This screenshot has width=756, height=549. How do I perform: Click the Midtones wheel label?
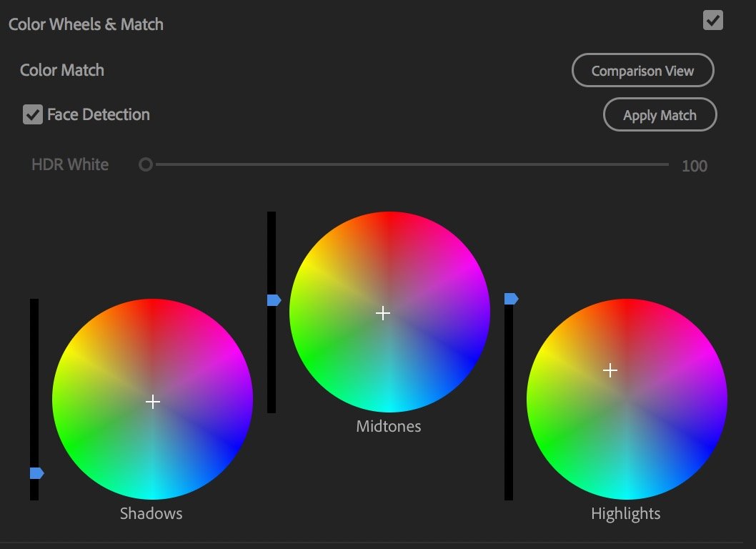(x=388, y=425)
